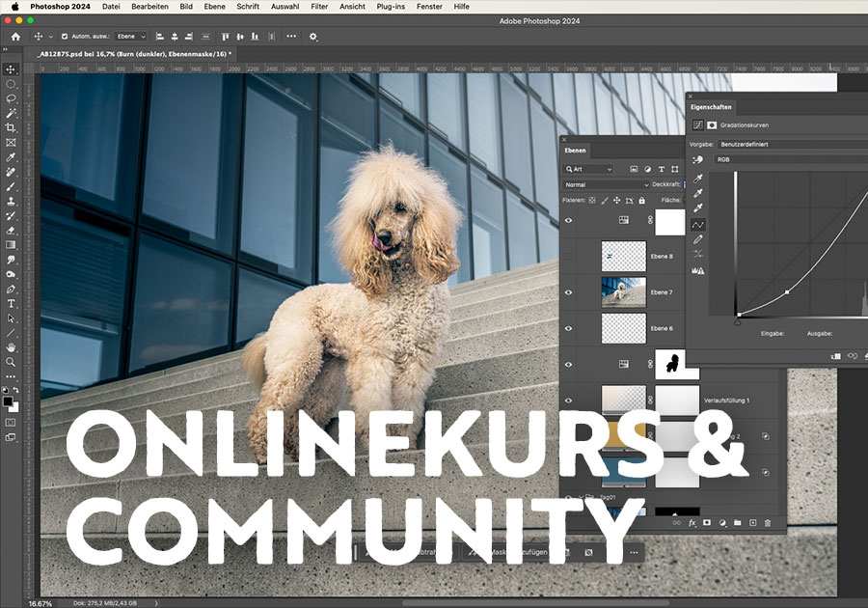Select the Lasso tool

(11, 98)
